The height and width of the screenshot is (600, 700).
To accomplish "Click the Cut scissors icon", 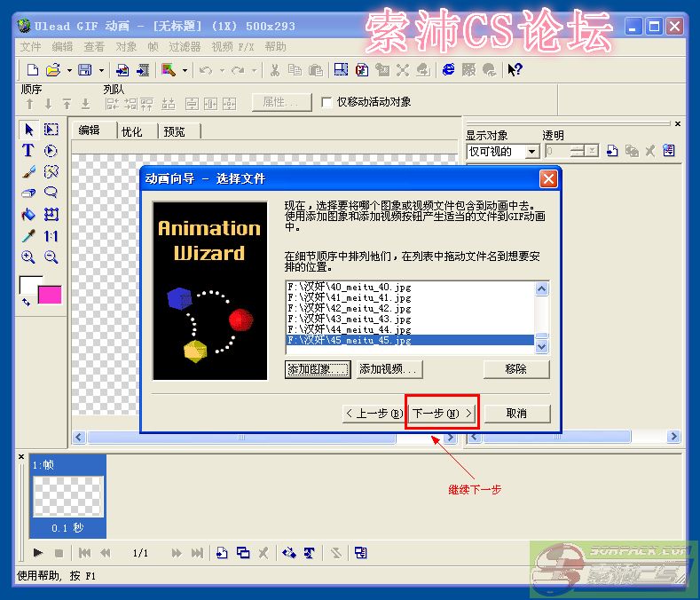I will [x=275, y=70].
